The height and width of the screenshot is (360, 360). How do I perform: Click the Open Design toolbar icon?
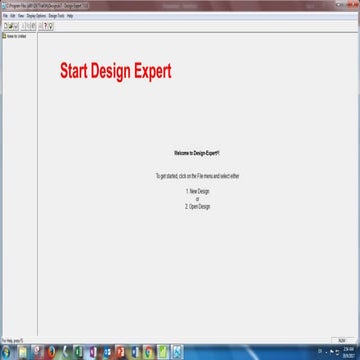[10, 26]
